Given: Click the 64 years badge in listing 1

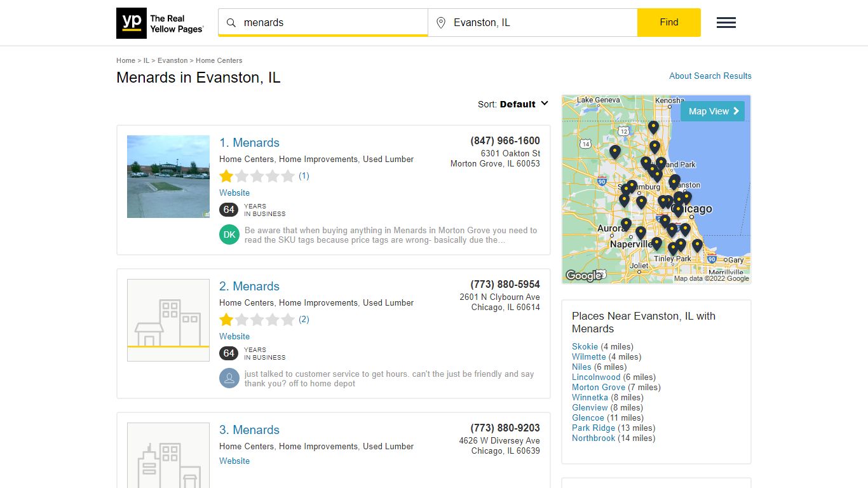Looking at the screenshot, I should coord(229,210).
